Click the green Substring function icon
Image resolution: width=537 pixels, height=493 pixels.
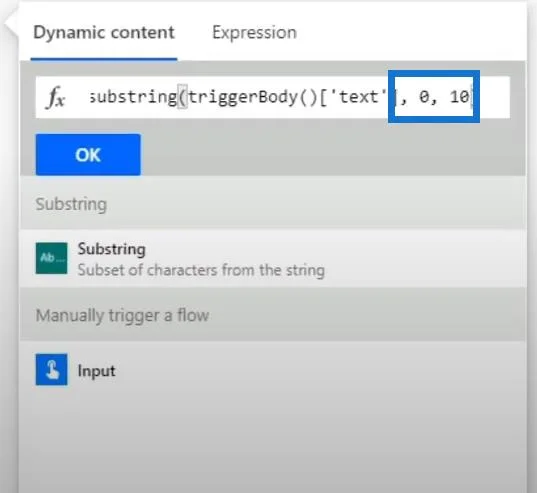point(51,258)
